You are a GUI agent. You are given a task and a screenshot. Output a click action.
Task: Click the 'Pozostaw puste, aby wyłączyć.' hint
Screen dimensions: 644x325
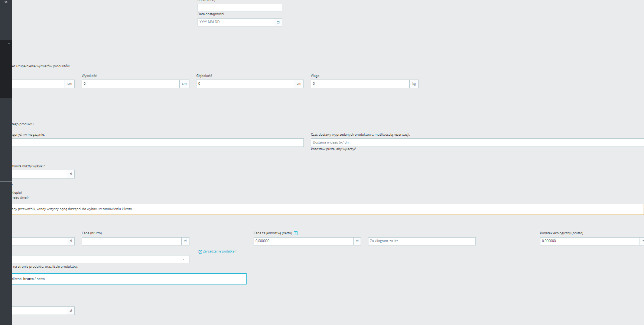pos(334,149)
